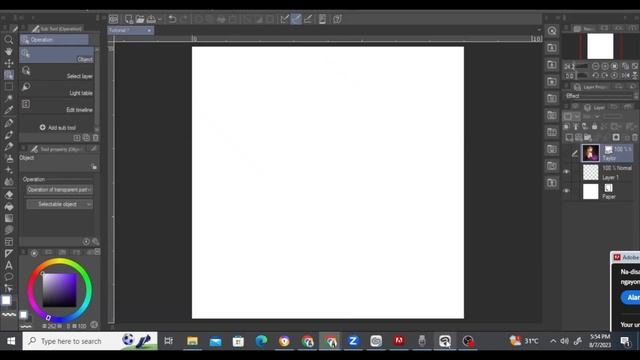640x360 pixels.
Task: Open Microsoft Edge from the taskbar
Action: coord(261,341)
